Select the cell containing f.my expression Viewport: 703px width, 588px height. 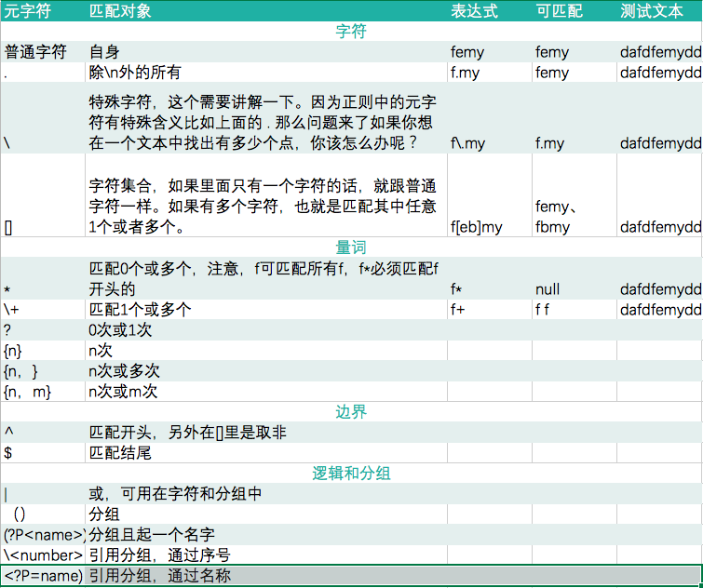coord(490,72)
